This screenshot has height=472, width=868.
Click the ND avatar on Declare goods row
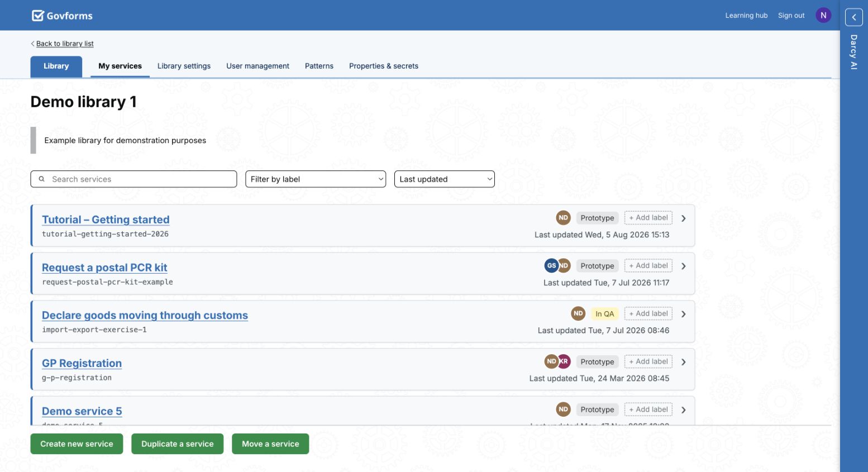point(578,313)
